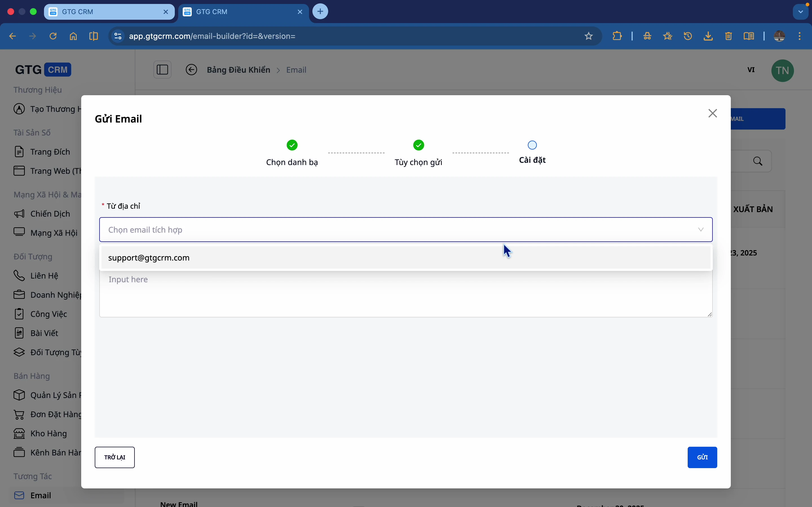The width and height of the screenshot is (812, 507).
Task: Click the Tùy chọn gửi step checkmark
Action: [x=418, y=145]
